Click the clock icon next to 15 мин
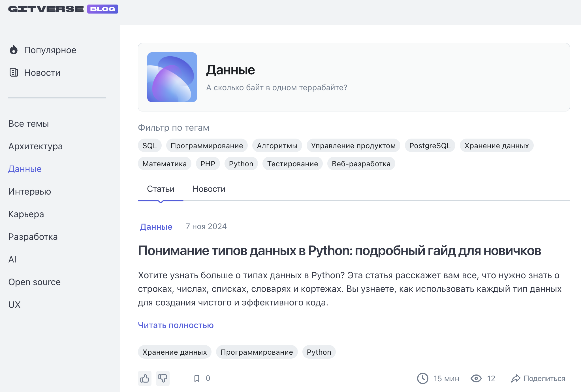The image size is (581, 392). [422, 378]
